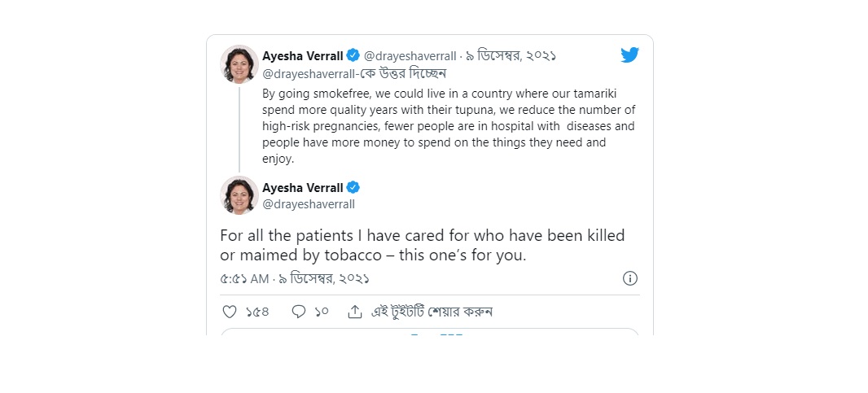868x393 pixels.
Task: Click the verified badge beside the lower Ayesha Verrall name
Action: (353, 188)
